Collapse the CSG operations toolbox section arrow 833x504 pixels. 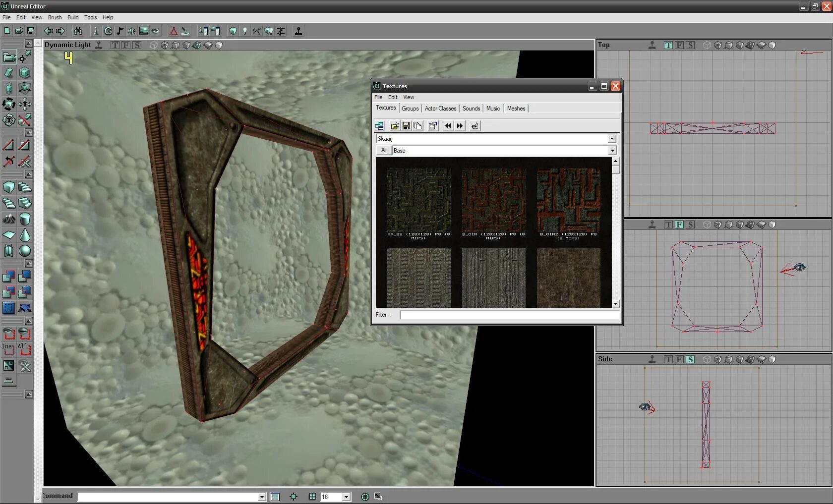tap(29, 264)
